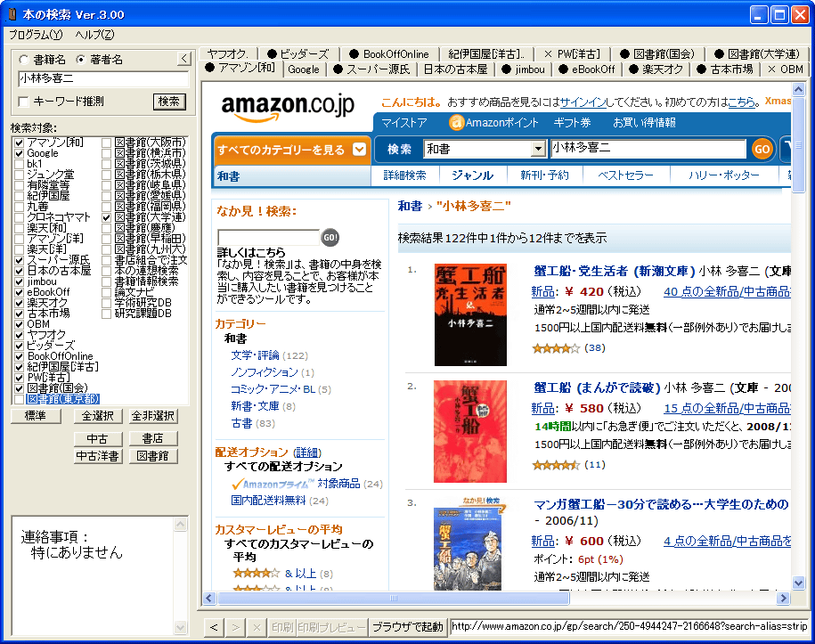Viewport: 815px width, 644px height.
Task: Click the 検索 button in the left panel
Action: pyautogui.click(x=169, y=102)
